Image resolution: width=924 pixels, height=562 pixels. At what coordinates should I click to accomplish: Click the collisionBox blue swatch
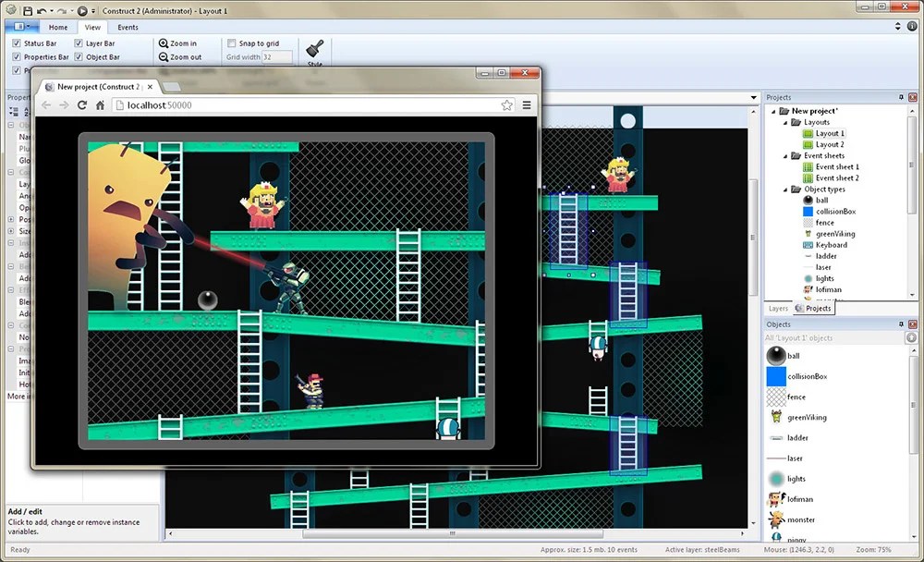coord(776,375)
